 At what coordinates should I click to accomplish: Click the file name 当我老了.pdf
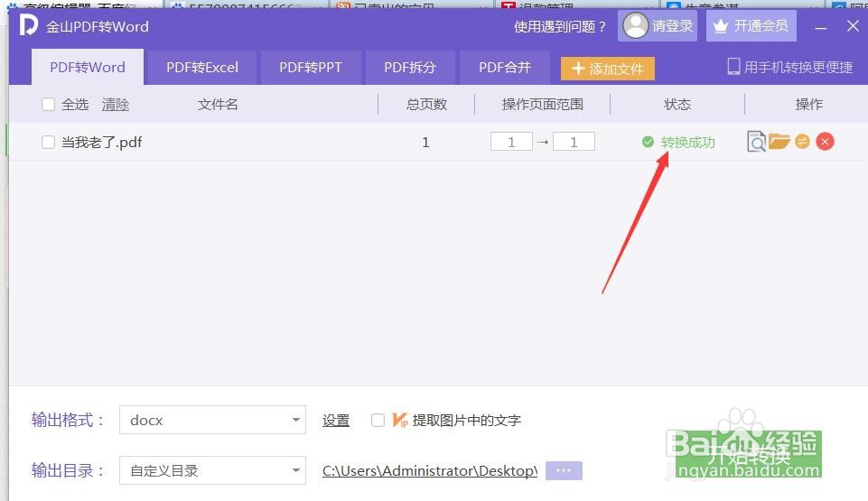coord(101,142)
